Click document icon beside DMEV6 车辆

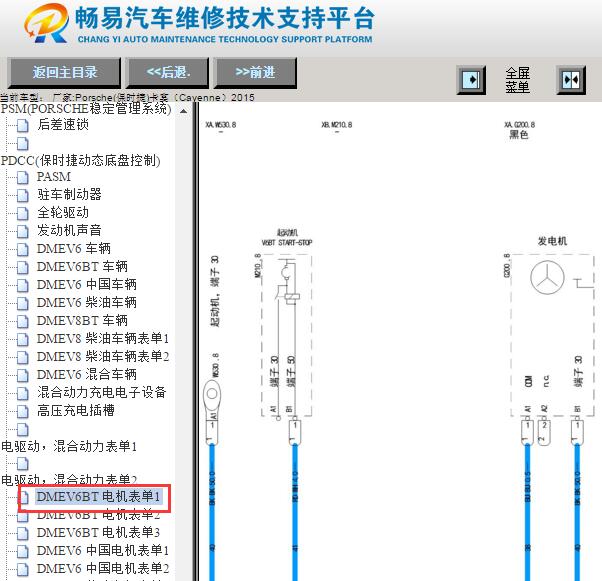point(23,250)
